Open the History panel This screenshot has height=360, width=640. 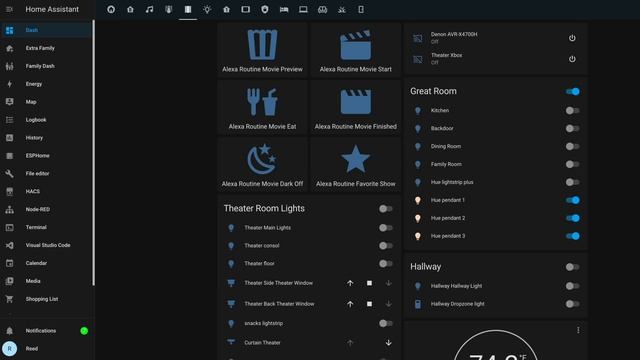coord(46,138)
